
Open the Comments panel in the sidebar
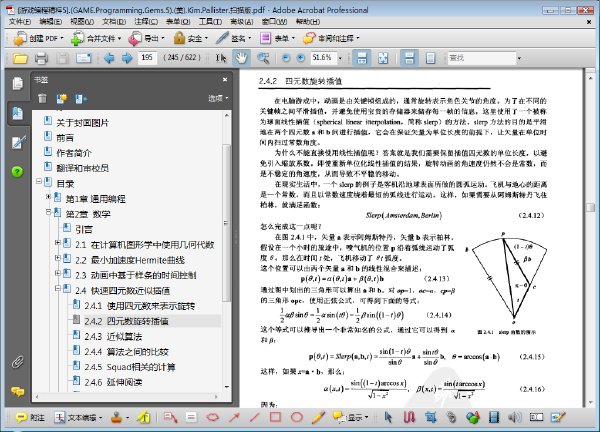point(18,391)
